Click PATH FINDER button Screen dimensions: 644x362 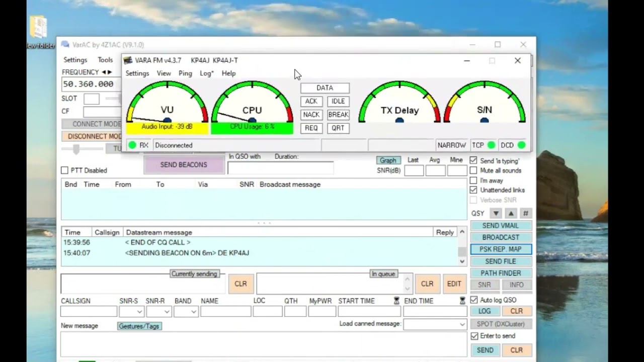click(501, 273)
